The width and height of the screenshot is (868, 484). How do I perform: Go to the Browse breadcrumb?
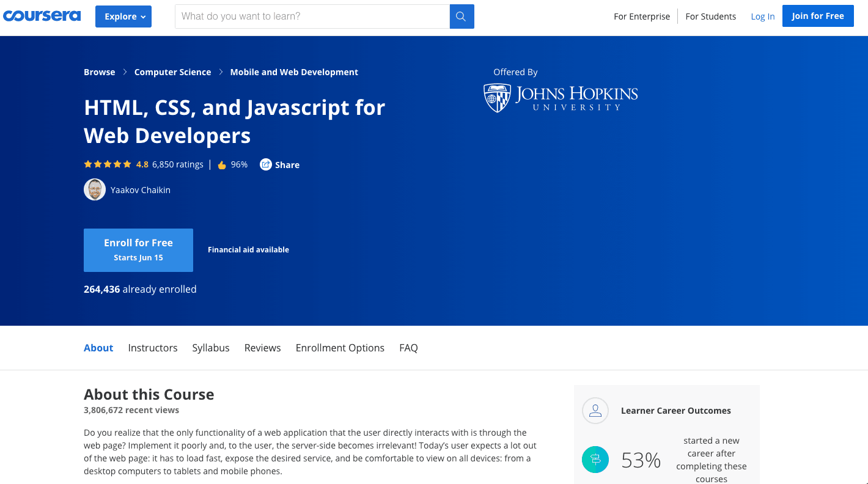coord(99,72)
